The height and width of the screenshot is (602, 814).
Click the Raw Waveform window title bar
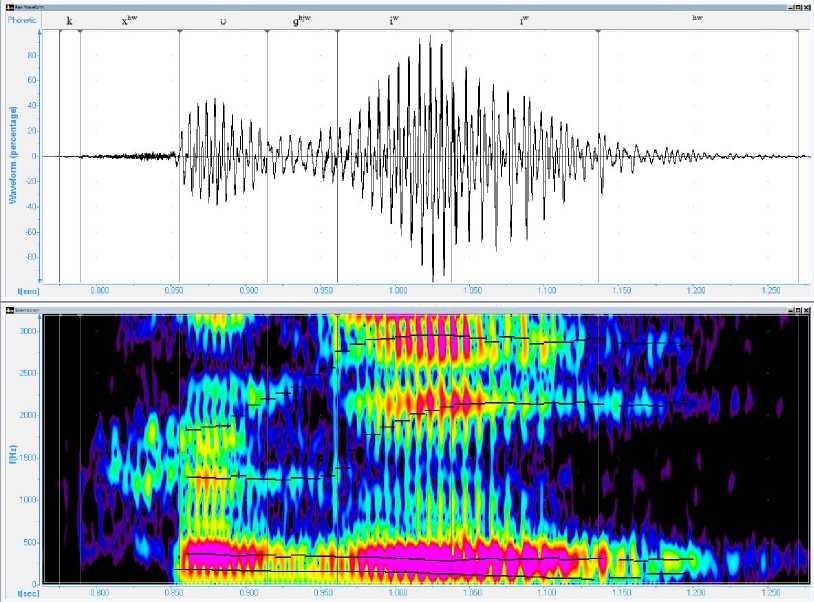400,5
